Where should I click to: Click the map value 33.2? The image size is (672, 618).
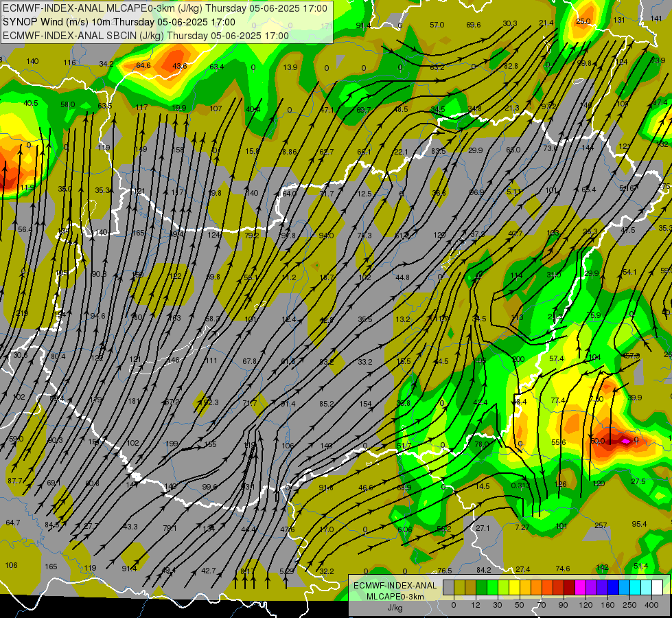(x=364, y=362)
